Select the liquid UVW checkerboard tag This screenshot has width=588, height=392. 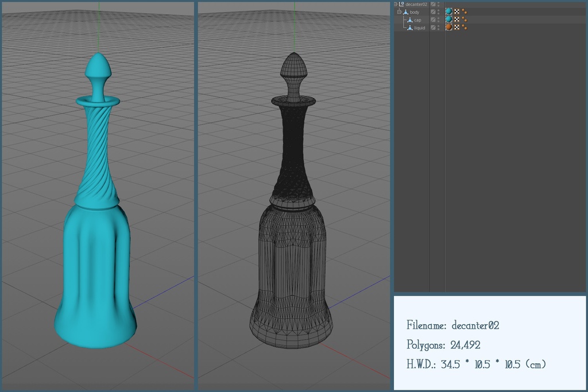coord(457,28)
